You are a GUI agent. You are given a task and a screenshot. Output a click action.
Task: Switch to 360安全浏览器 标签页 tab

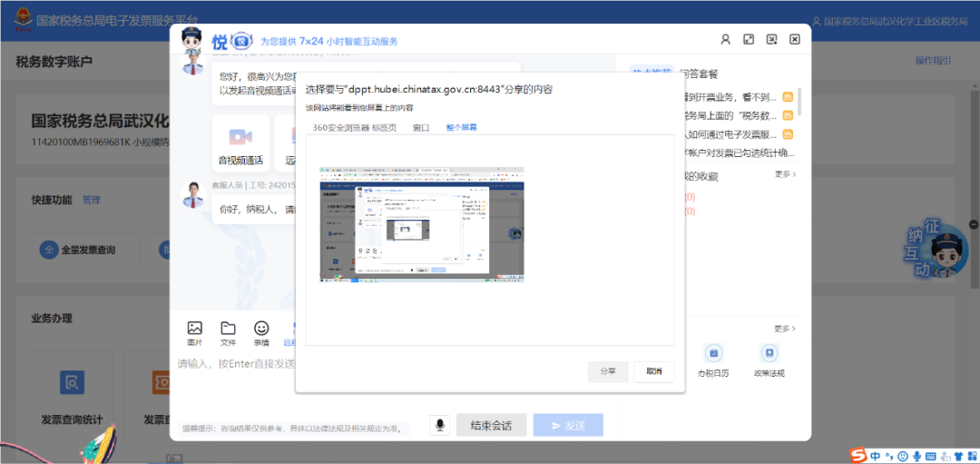tap(355, 127)
